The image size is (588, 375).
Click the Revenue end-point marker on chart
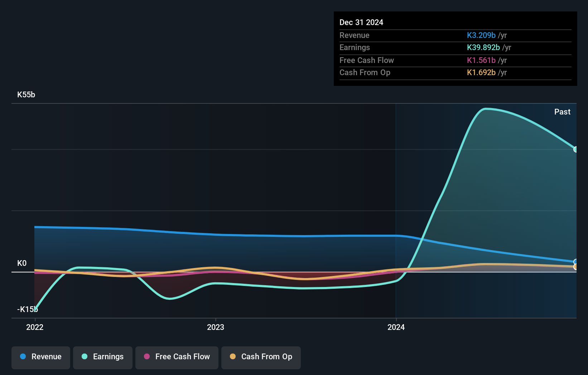pos(575,262)
